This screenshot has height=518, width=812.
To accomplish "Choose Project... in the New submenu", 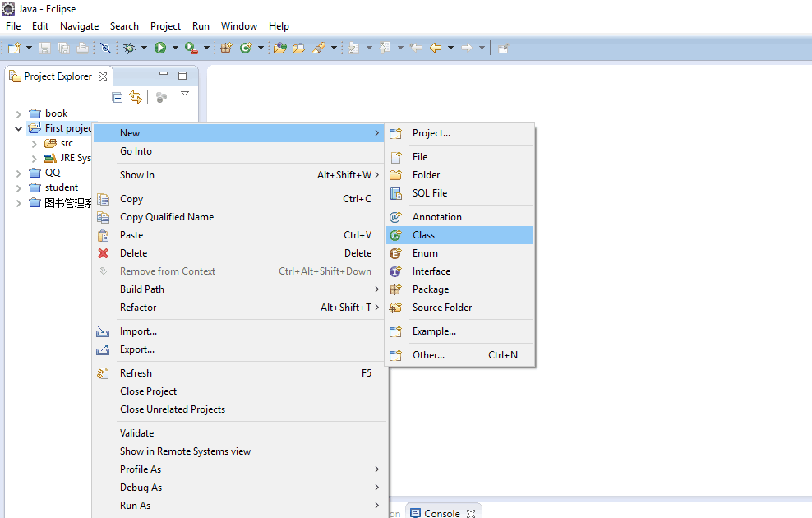I will click(x=459, y=133).
